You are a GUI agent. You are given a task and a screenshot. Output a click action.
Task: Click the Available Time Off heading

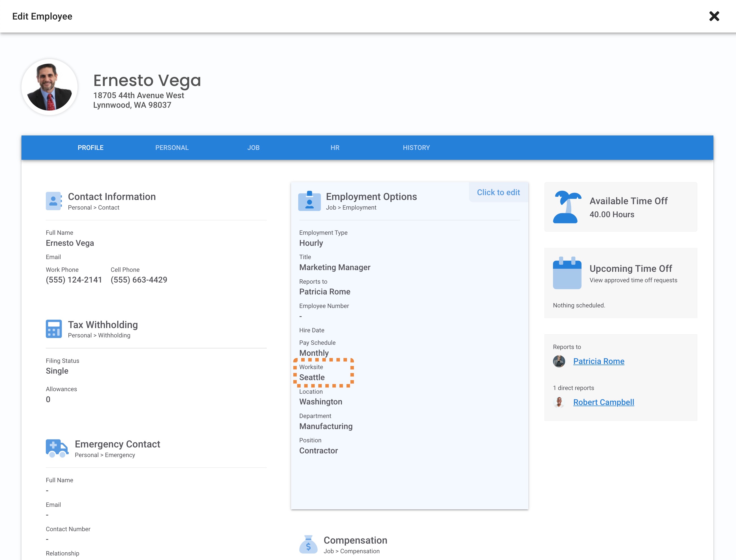[628, 201]
